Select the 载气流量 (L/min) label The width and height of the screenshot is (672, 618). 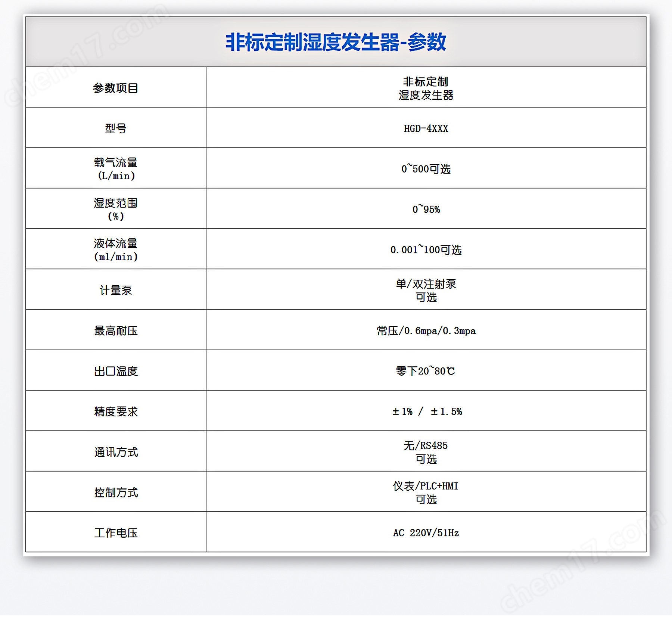point(116,169)
